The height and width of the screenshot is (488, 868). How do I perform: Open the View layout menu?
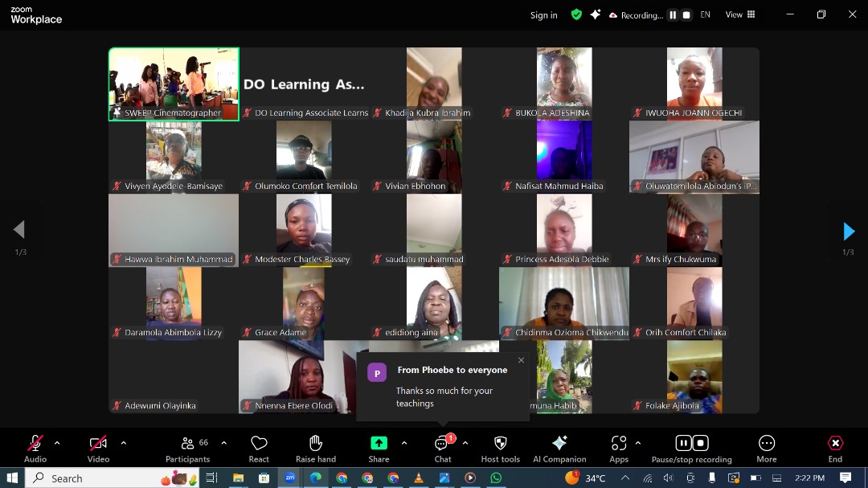[740, 14]
